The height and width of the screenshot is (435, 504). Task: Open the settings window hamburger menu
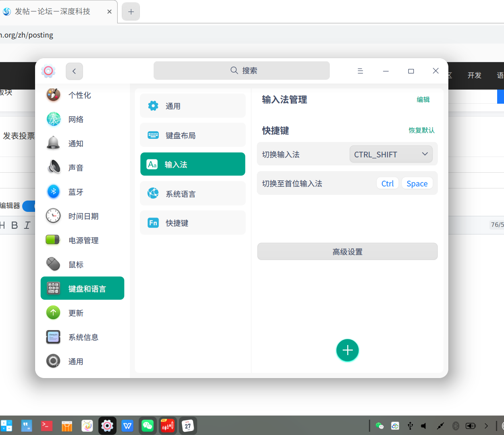coord(360,71)
